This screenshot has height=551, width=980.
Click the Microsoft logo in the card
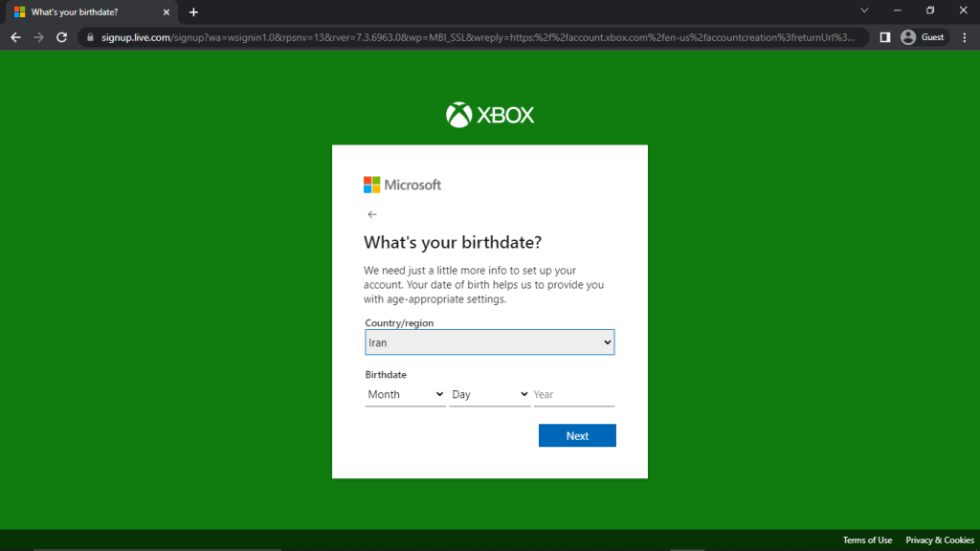pos(403,185)
